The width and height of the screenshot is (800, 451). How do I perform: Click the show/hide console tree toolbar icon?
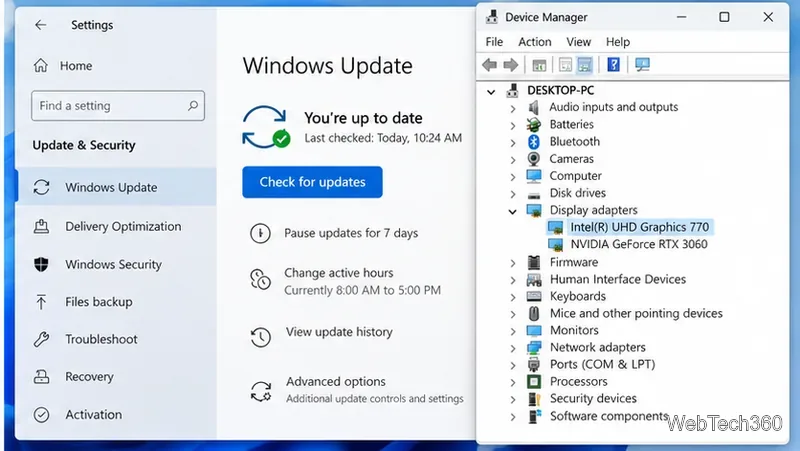pyautogui.click(x=539, y=65)
